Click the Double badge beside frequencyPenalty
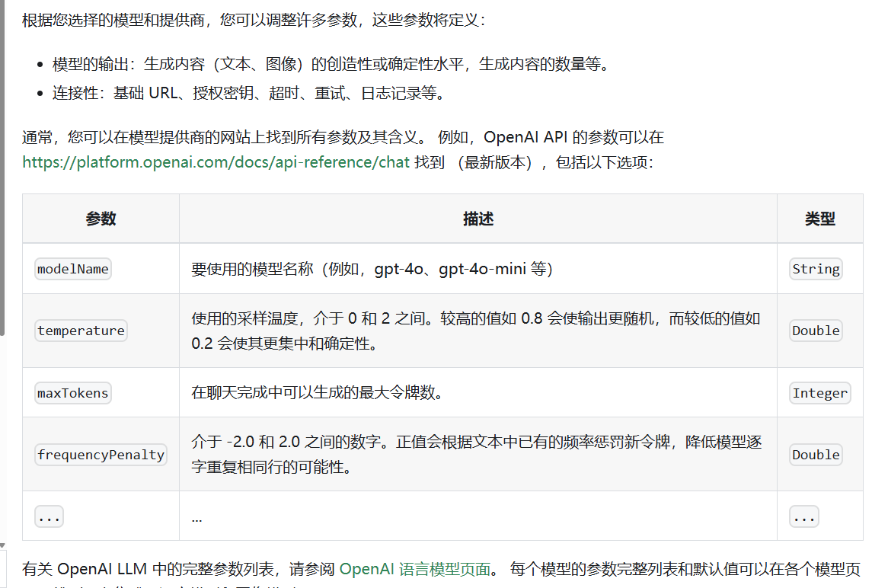Viewport: 888px width, 588px height. tap(816, 455)
